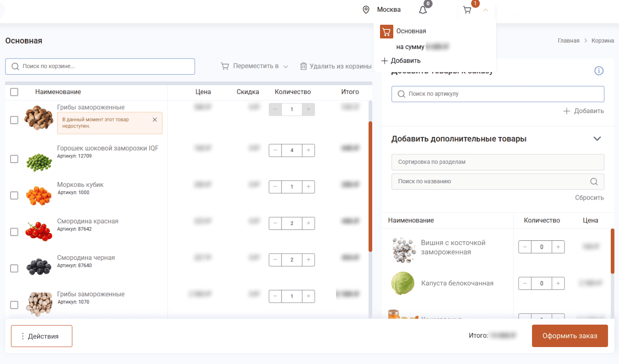Toggle the select-all checkbox in table header
The image size is (619, 364).
(14, 92)
